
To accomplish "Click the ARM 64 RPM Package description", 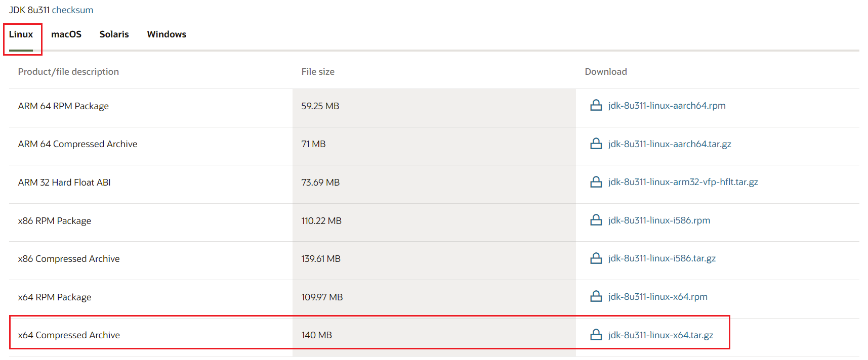I will click(x=63, y=106).
